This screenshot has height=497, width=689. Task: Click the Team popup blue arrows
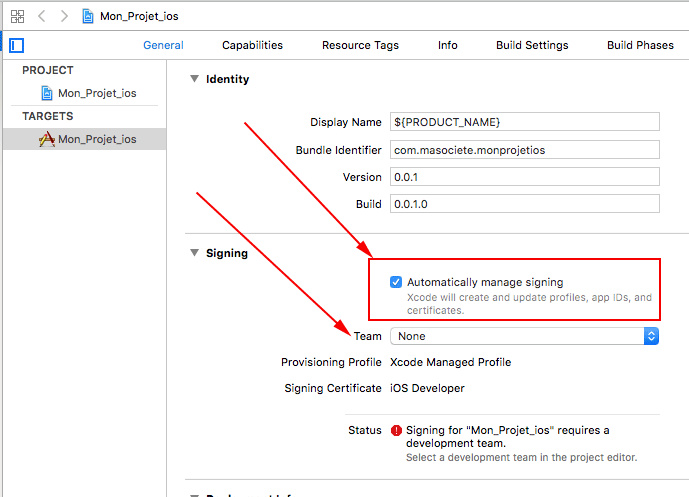(x=651, y=336)
